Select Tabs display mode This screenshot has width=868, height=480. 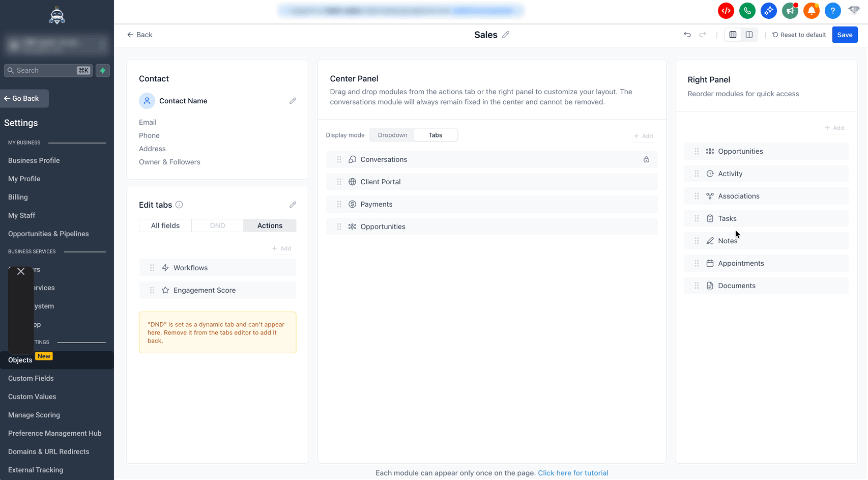click(435, 135)
